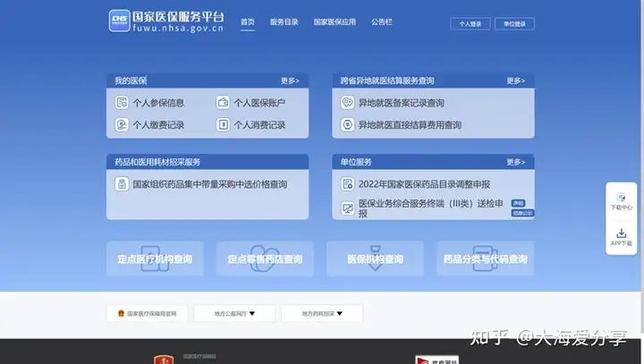Click the 国家组织药品集中带量采购 icon
This screenshot has height=364, width=644.
(122, 184)
